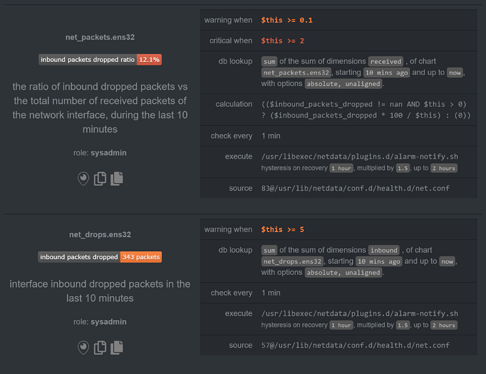The width and height of the screenshot is (486, 374).
Task: Select warning expression $this >= 0.1
Action: pyautogui.click(x=287, y=20)
